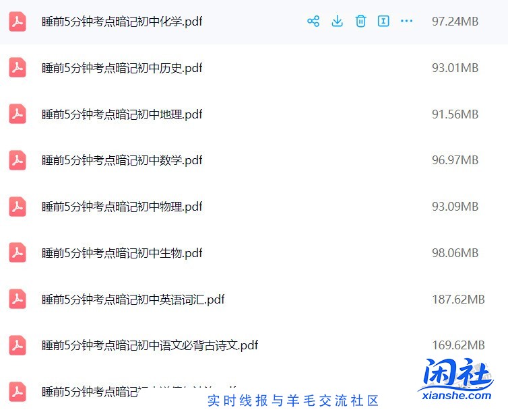Open 睡前5分钟考点暗记初中数学.pdf
The width and height of the screenshot is (508, 420).
click(x=122, y=160)
